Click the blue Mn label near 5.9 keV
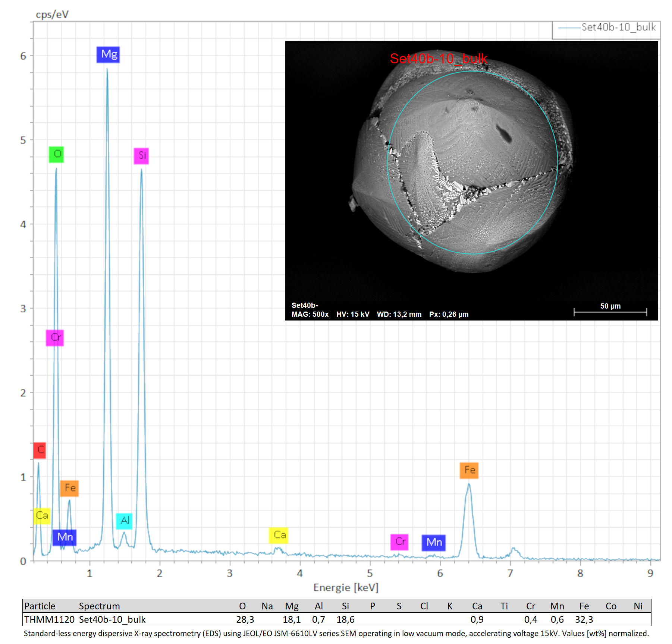The image size is (672, 644). (434, 543)
